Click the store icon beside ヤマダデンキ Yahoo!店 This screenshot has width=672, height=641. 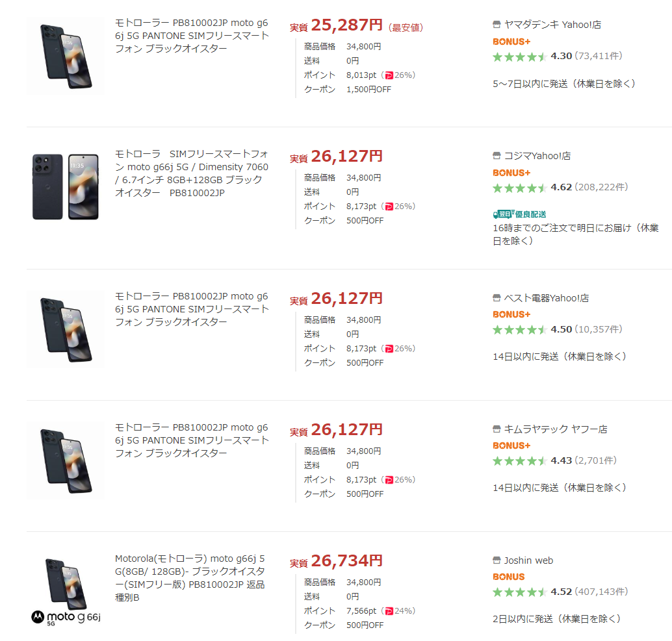(497, 25)
